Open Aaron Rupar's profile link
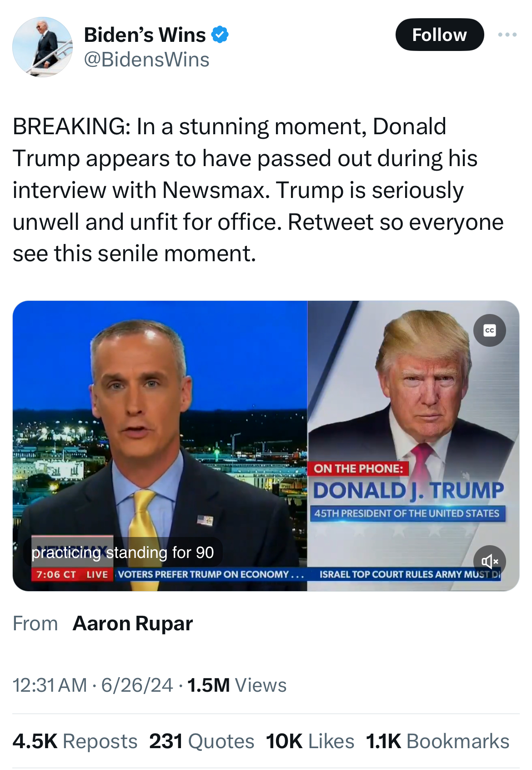The height and width of the screenshot is (770, 532). tap(133, 623)
